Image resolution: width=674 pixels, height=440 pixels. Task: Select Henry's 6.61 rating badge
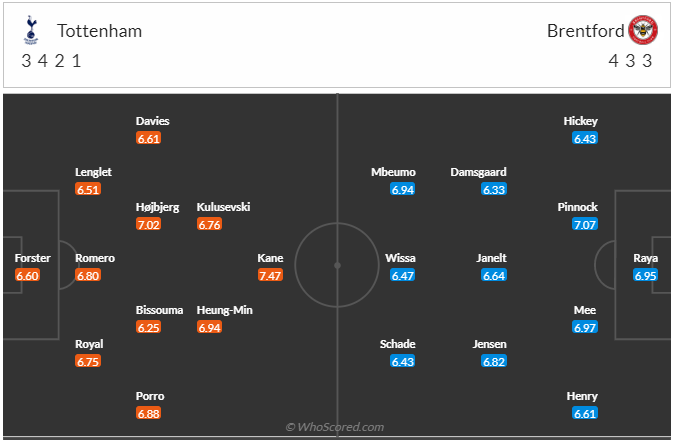[585, 413]
